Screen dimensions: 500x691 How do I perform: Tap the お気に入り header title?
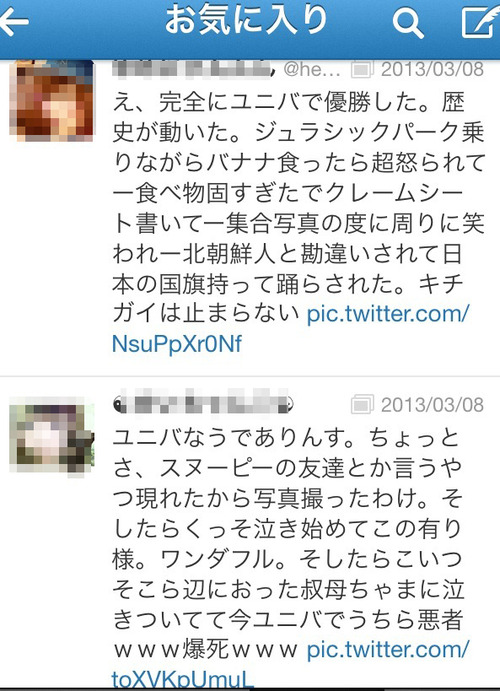246,21
